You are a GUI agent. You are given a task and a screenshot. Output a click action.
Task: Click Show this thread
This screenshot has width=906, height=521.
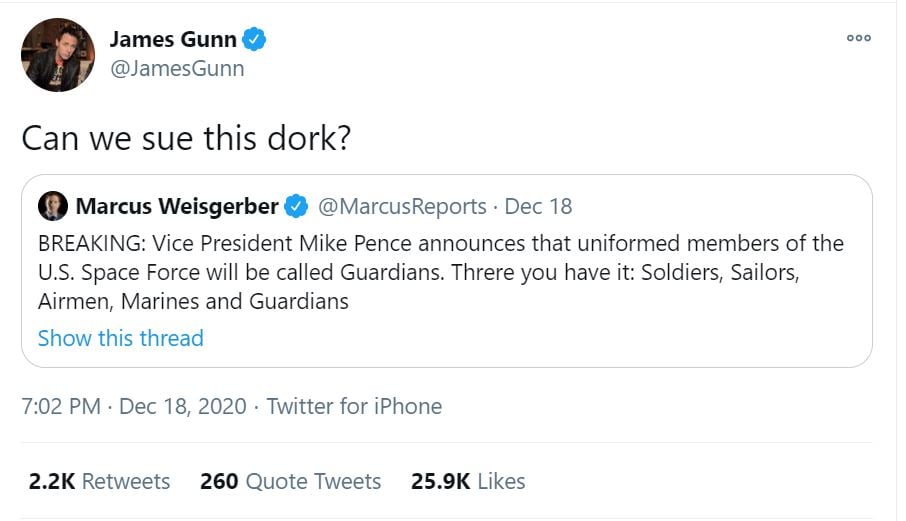(x=120, y=338)
